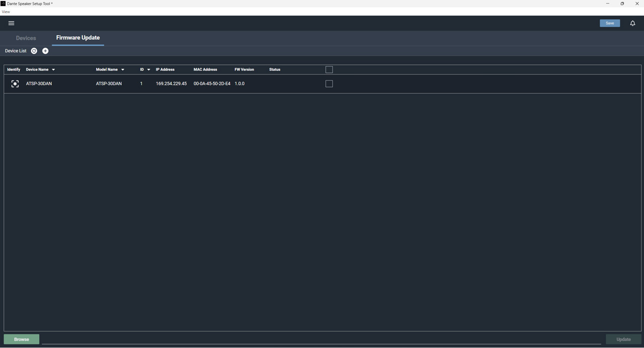Click FW version 1.0.0 cell
Viewport: 644px width, 348px height.
pyautogui.click(x=239, y=83)
